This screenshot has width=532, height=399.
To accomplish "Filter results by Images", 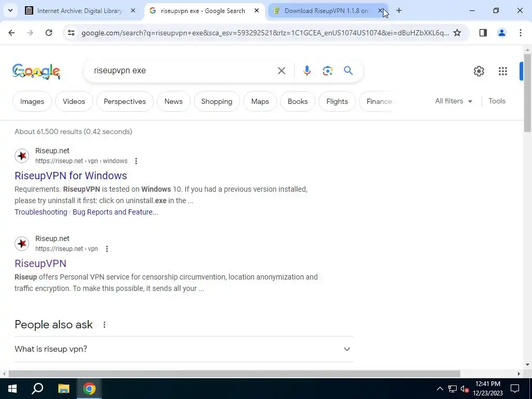I will pos(32,101).
